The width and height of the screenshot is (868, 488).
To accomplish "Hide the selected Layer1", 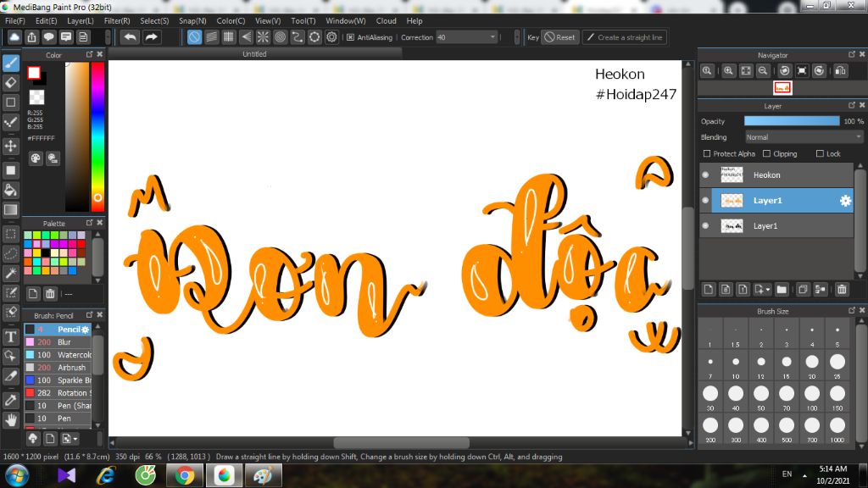I will (705, 200).
